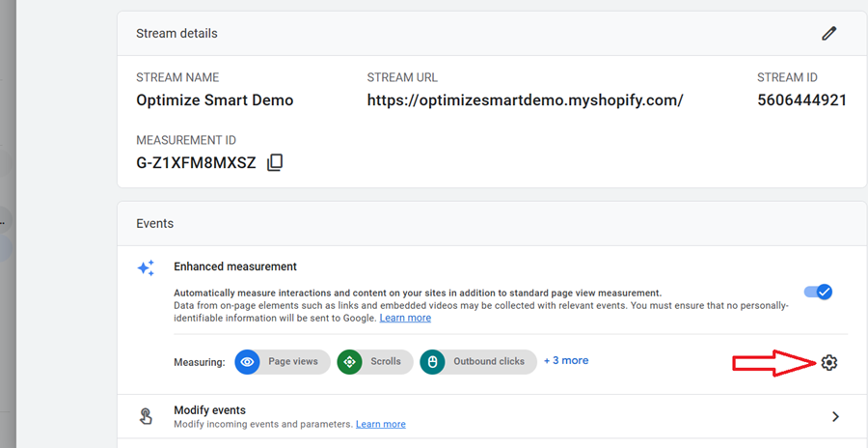The width and height of the screenshot is (868, 448).
Task: Click the 'Modify events' row title
Action: [209, 410]
